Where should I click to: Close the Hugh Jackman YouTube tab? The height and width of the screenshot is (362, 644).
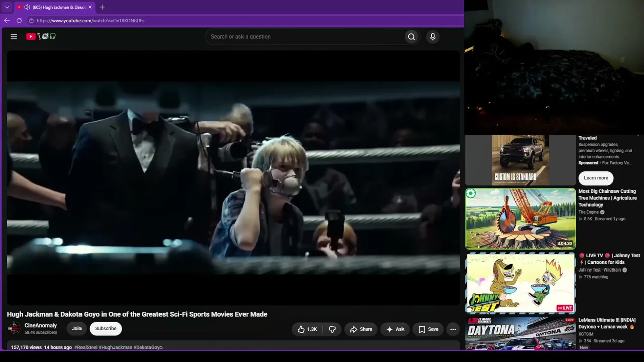click(90, 7)
